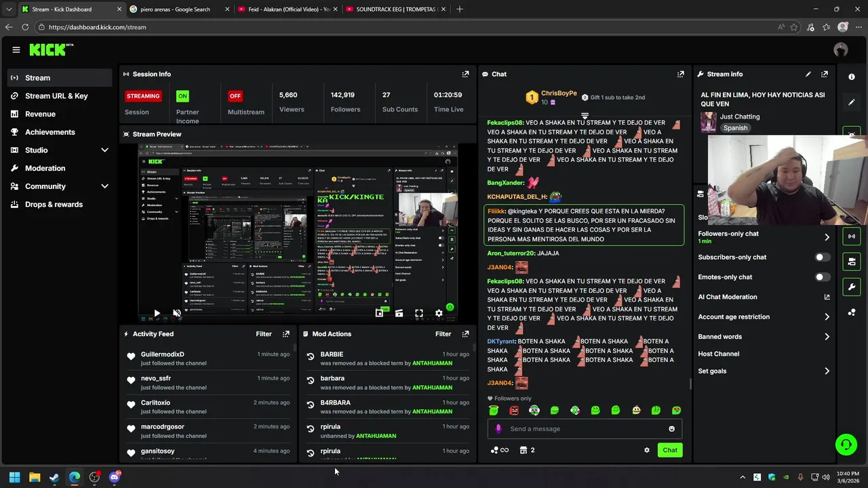Pop out the Session Info panel
Screen dimensions: 868x488
(465, 74)
